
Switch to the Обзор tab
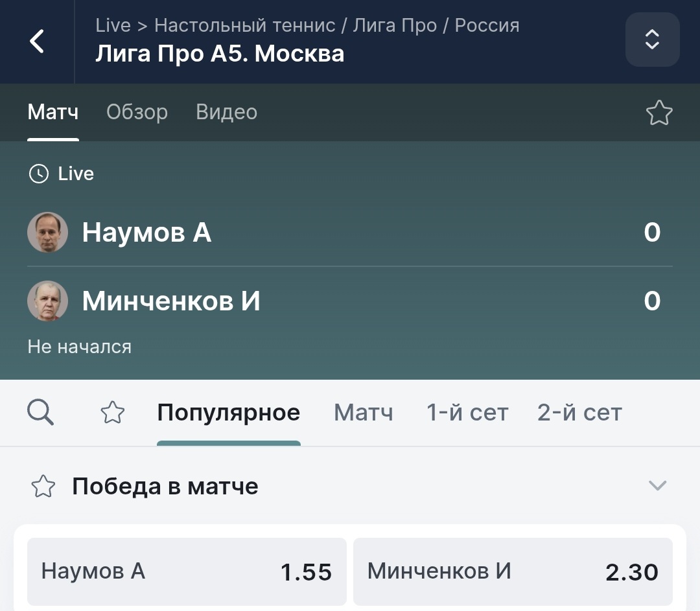(x=137, y=112)
